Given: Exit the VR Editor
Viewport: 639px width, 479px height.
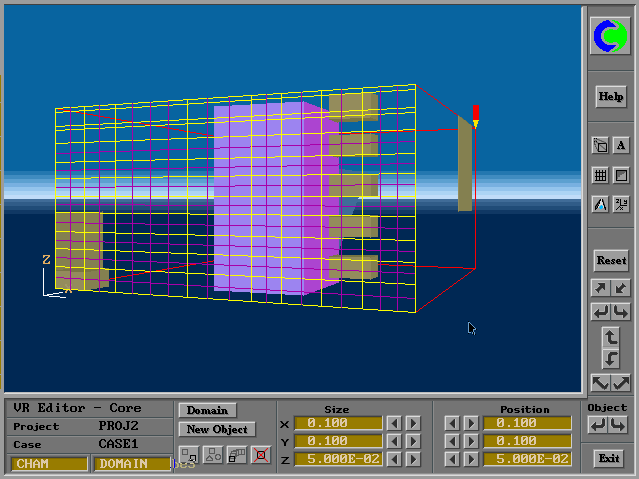Looking at the screenshot, I should (609, 459).
